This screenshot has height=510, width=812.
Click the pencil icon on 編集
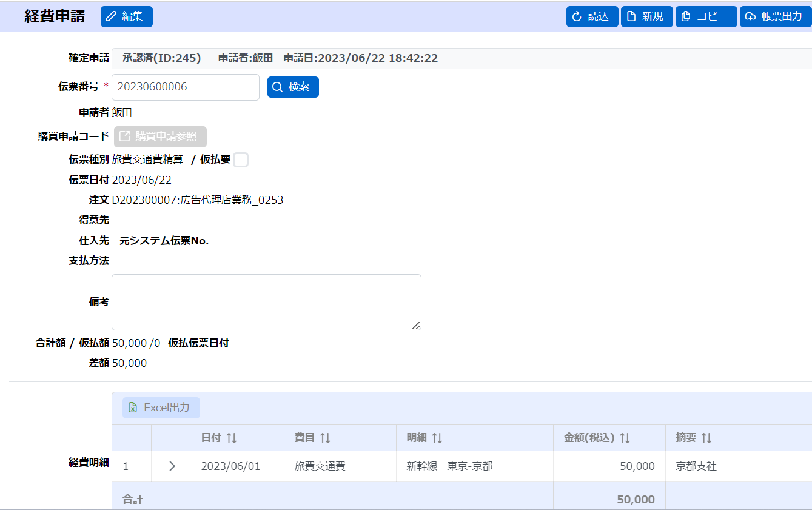pyautogui.click(x=111, y=16)
